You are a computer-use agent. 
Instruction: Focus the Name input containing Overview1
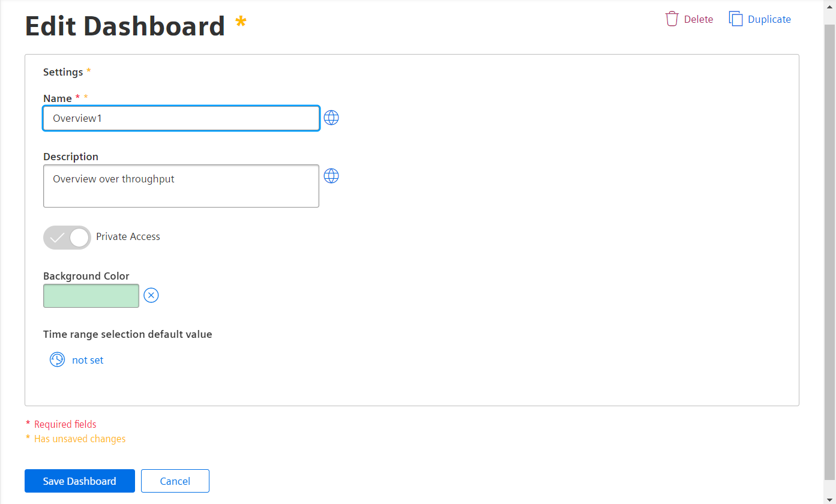(x=181, y=118)
